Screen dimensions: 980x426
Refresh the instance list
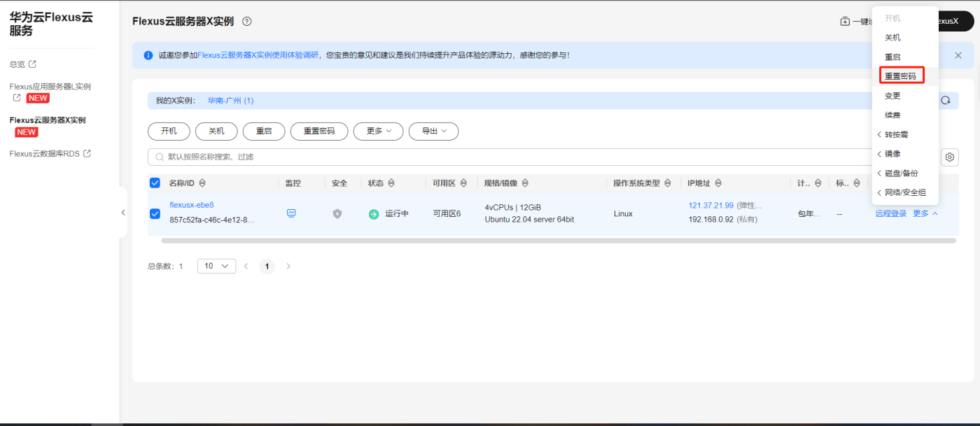[946, 100]
